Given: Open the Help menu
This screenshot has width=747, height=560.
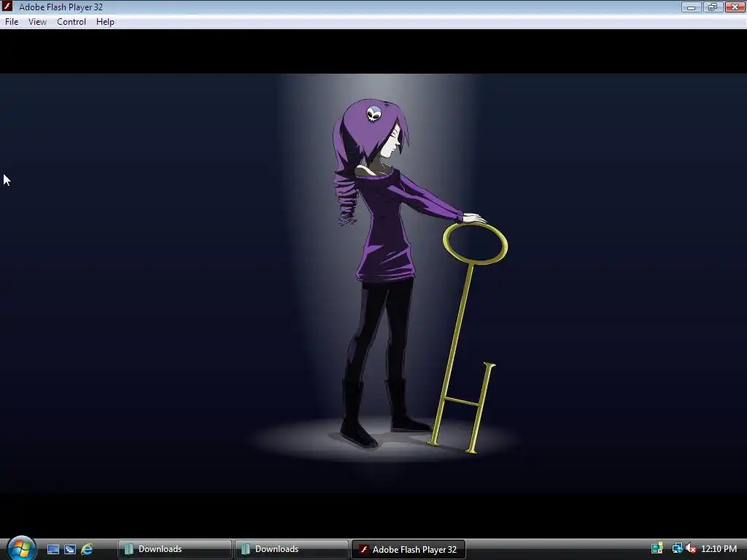Looking at the screenshot, I should (x=105, y=22).
